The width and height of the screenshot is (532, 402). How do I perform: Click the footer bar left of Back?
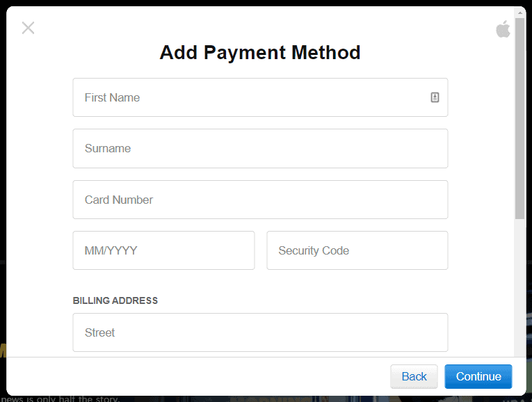tap(198, 376)
